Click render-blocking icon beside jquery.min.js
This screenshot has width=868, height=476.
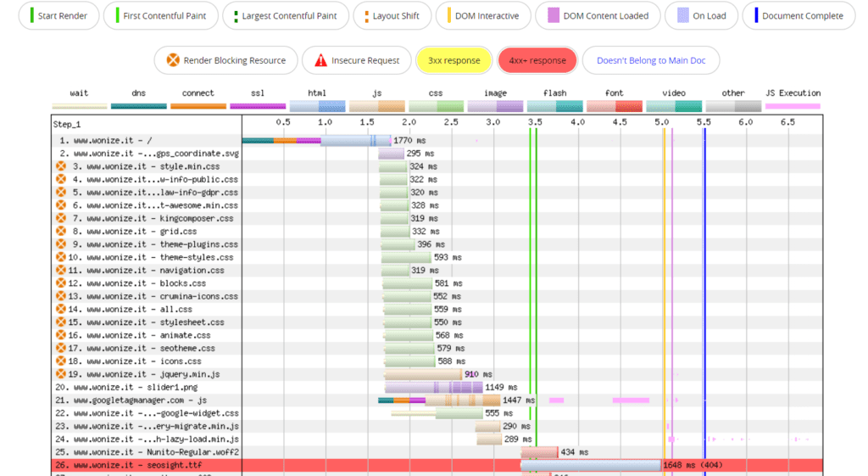[x=61, y=374]
